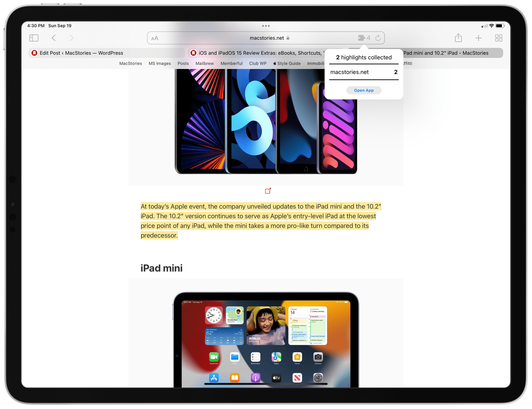Open App from highlights popup button
Screen dimensions: 532x409
tap(363, 90)
